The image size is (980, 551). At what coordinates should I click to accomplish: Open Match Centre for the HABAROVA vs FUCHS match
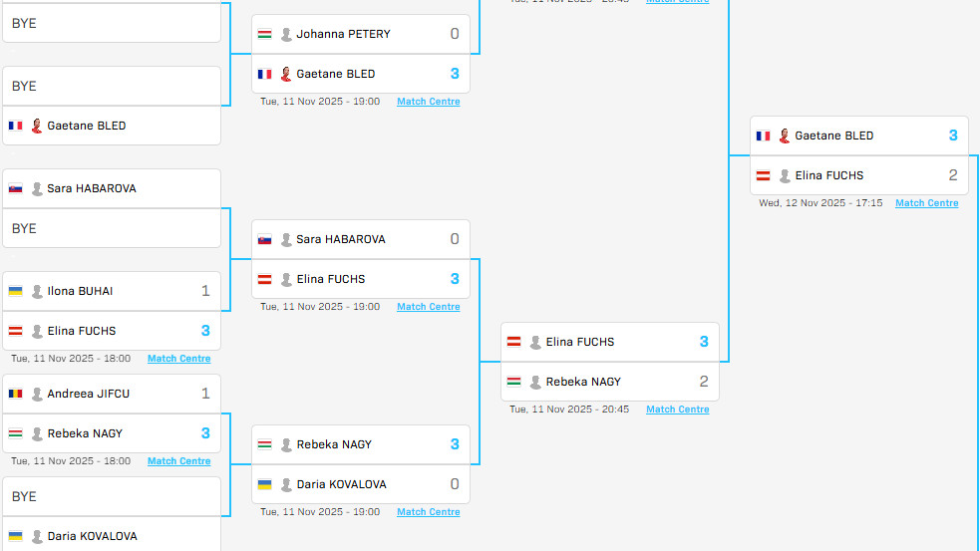(428, 307)
